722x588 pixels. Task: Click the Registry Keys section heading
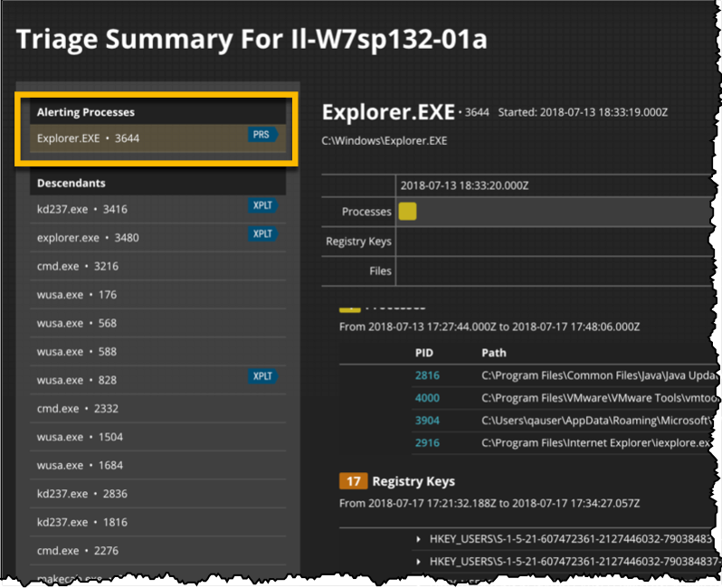click(x=413, y=481)
